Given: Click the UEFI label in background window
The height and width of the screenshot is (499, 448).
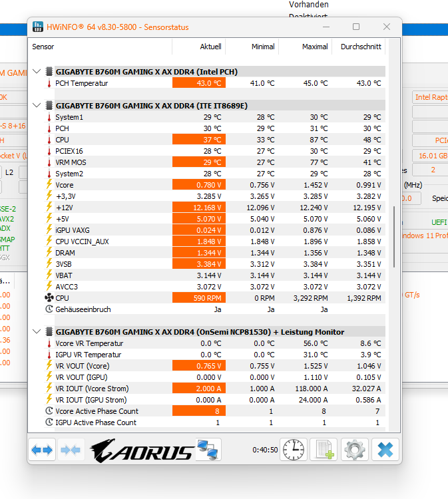Looking at the screenshot, I should coord(439,222).
